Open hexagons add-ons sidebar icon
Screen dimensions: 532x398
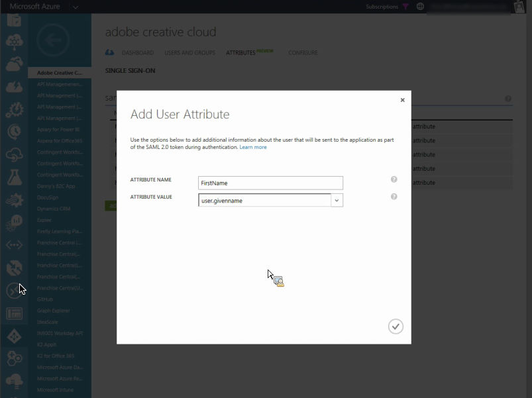(15, 358)
